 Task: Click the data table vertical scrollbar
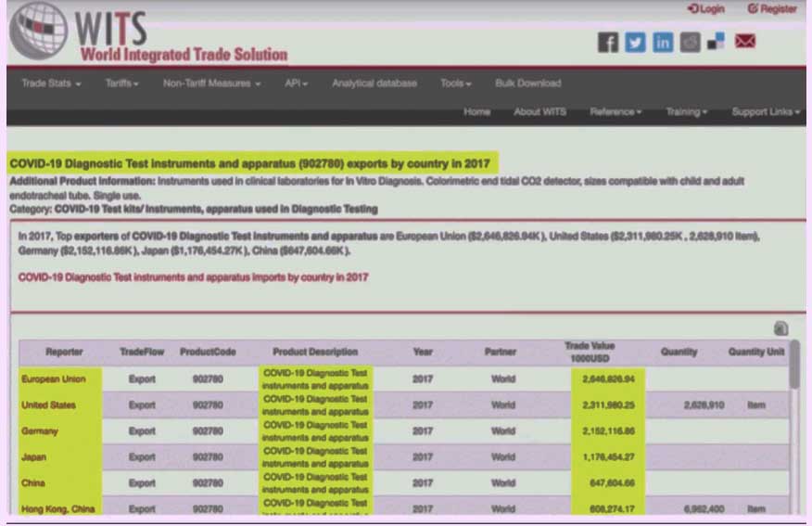coord(794,371)
